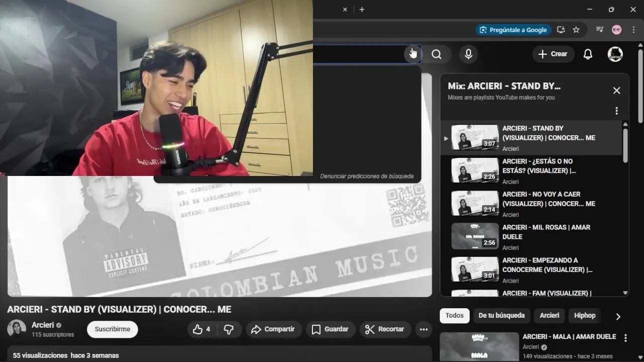Open more actions ellipsis under video
This screenshot has width=644, height=362.
click(424, 329)
